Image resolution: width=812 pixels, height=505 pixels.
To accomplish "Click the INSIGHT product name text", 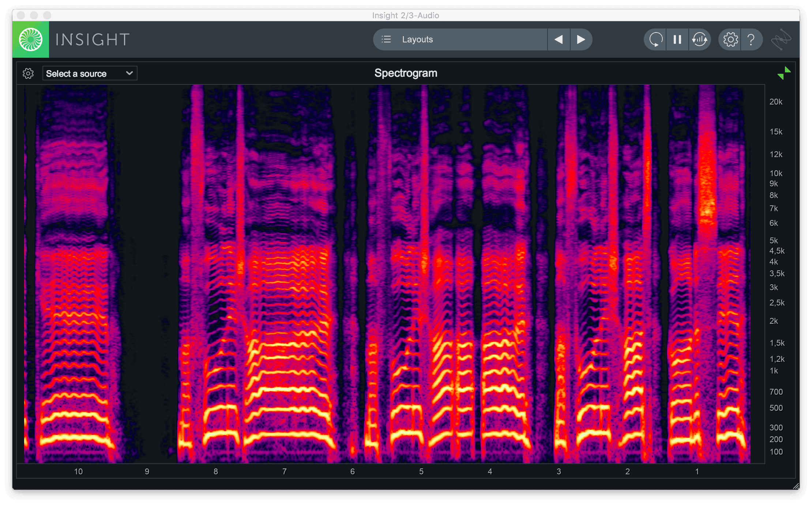I will [x=93, y=39].
